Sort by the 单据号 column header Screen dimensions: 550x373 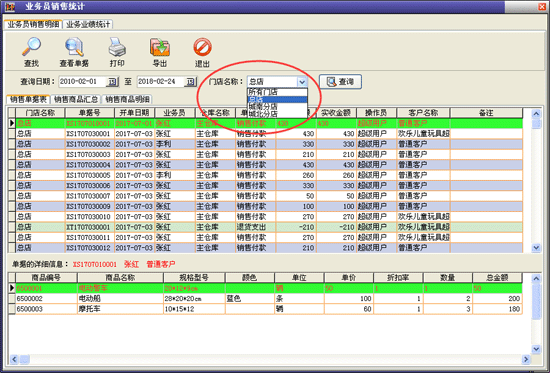click(x=89, y=113)
